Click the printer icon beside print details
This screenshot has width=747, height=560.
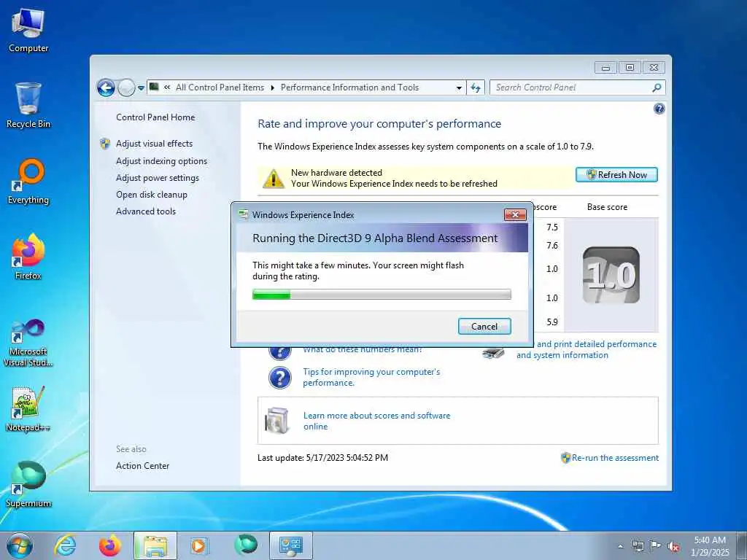[493, 353]
